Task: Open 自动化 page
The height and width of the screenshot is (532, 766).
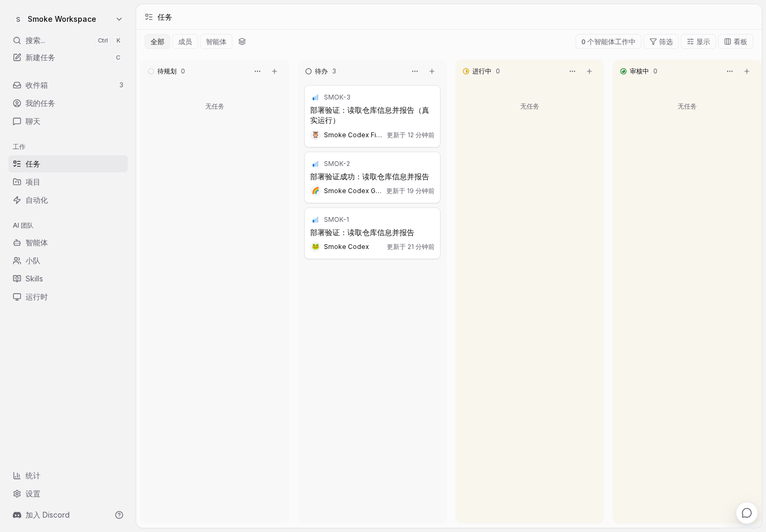Action: [x=68, y=200]
